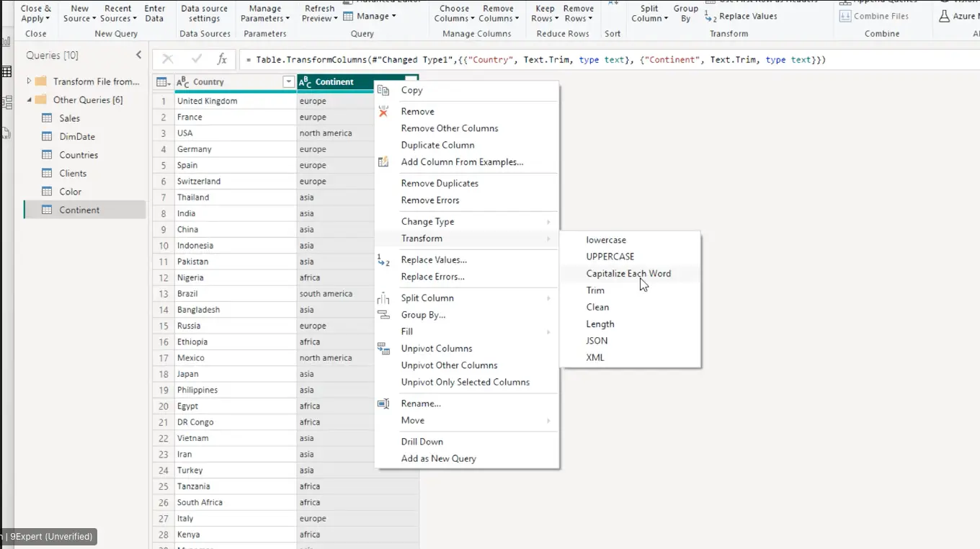Expand the Transform File from folder
This screenshot has width=980, height=549.
point(29,81)
